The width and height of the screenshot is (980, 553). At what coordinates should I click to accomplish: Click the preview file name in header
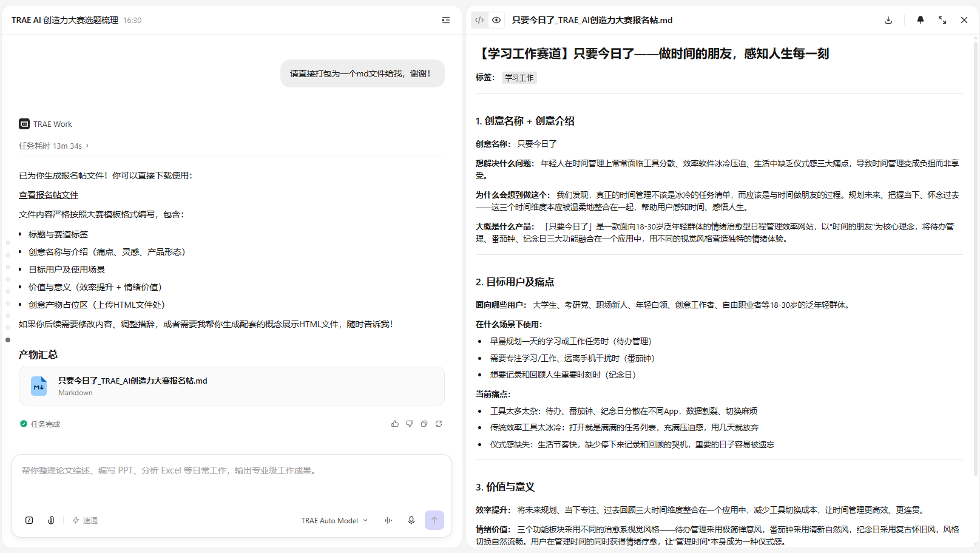point(592,20)
